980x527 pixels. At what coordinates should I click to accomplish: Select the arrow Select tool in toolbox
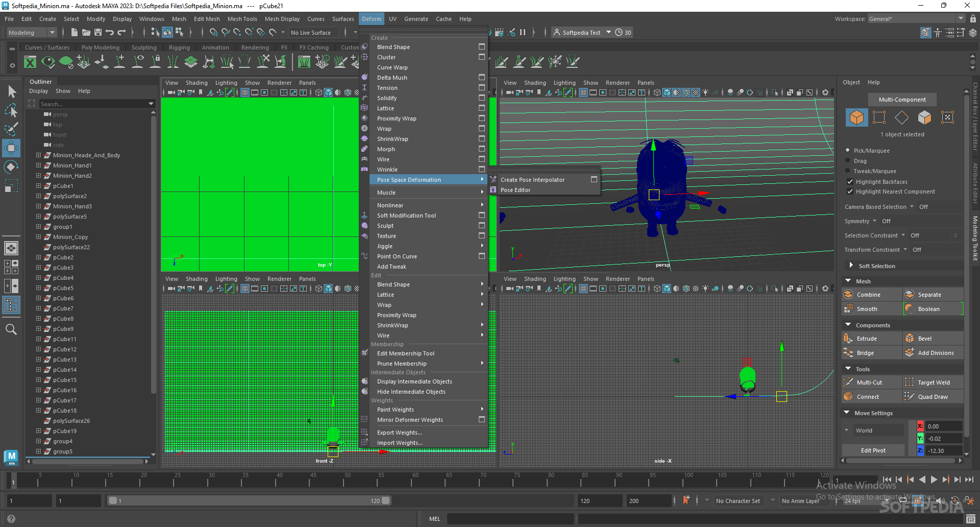[x=12, y=92]
